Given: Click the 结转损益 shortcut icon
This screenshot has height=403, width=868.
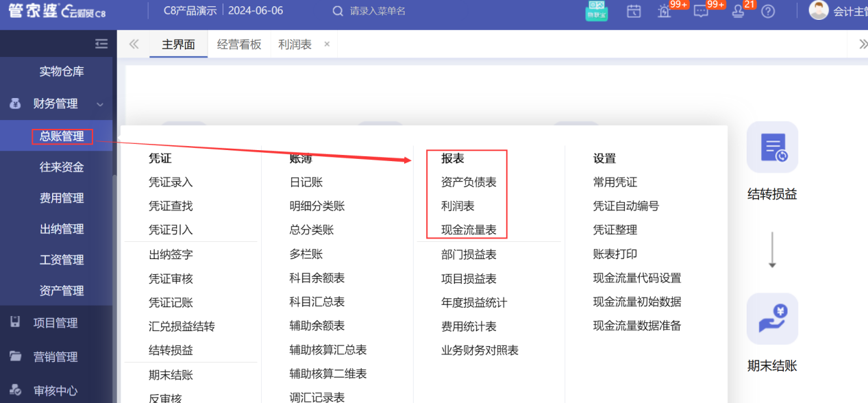Looking at the screenshot, I should 772,146.
